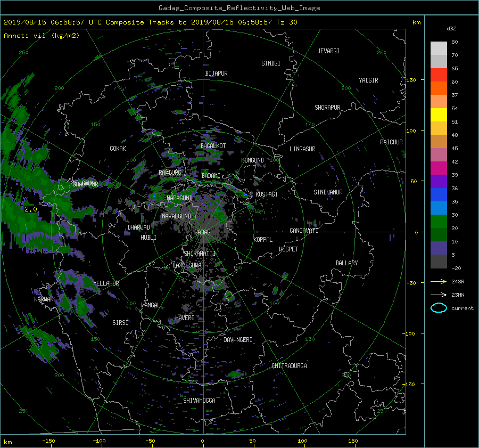Click the CHITRADURGA city label

coord(289,366)
